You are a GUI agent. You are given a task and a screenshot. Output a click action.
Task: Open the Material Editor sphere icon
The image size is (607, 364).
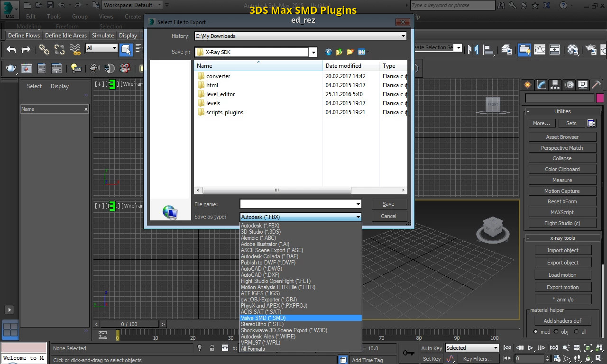573,49
